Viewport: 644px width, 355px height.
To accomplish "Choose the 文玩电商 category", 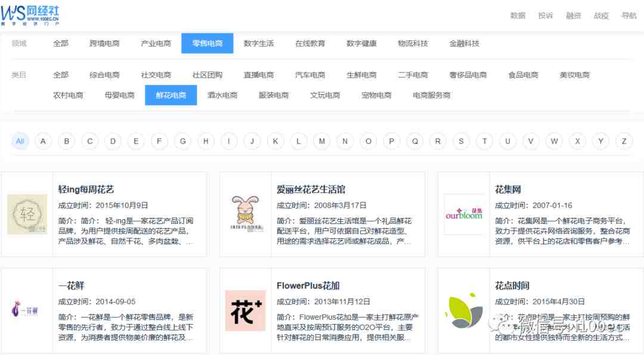I will pyautogui.click(x=325, y=95).
